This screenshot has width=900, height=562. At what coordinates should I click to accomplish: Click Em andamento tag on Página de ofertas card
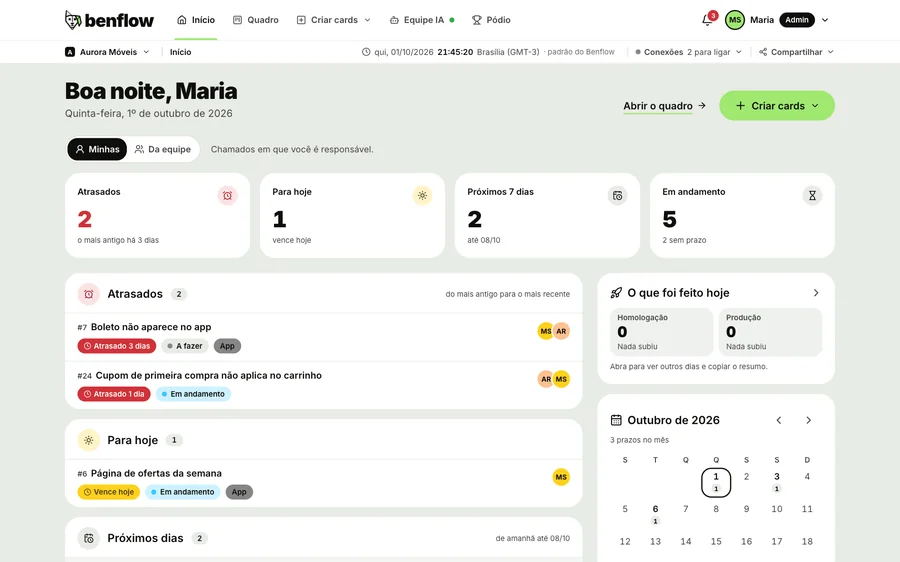(183, 492)
